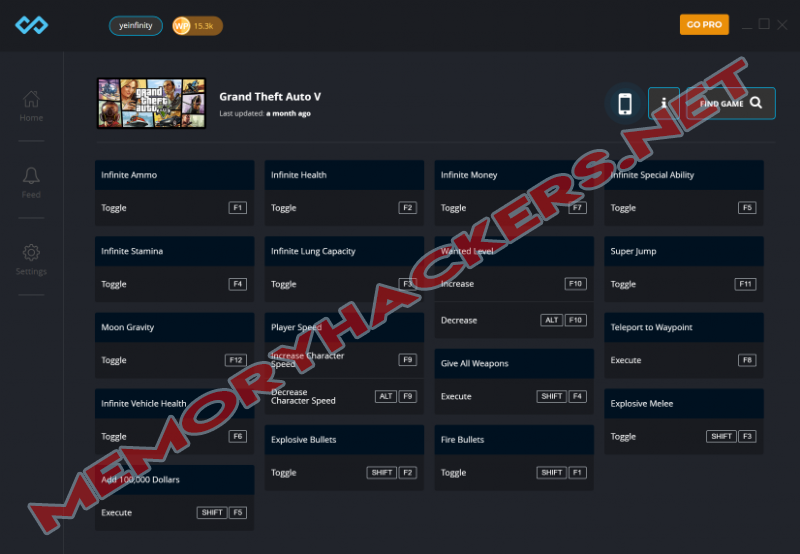Toggle Explosive Bullets cheat
This screenshot has height=554, width=800.
click(344, 473)
